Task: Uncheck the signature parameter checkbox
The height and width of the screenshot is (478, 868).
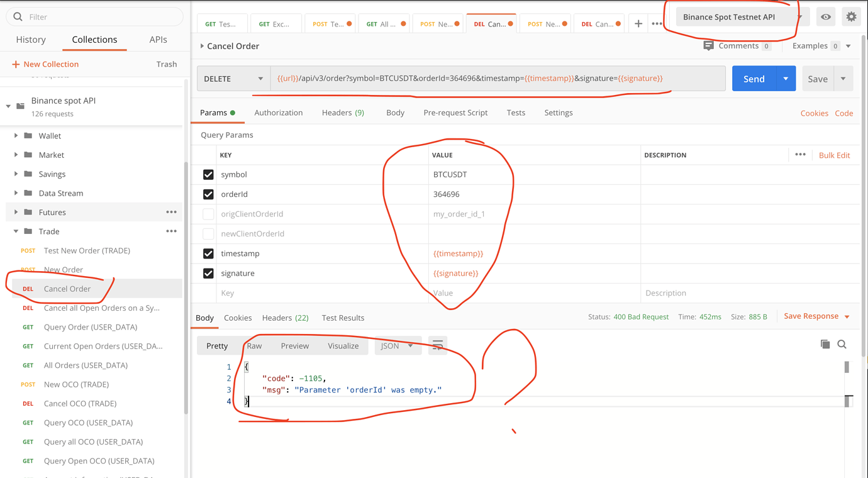Action: pos(208,274)
